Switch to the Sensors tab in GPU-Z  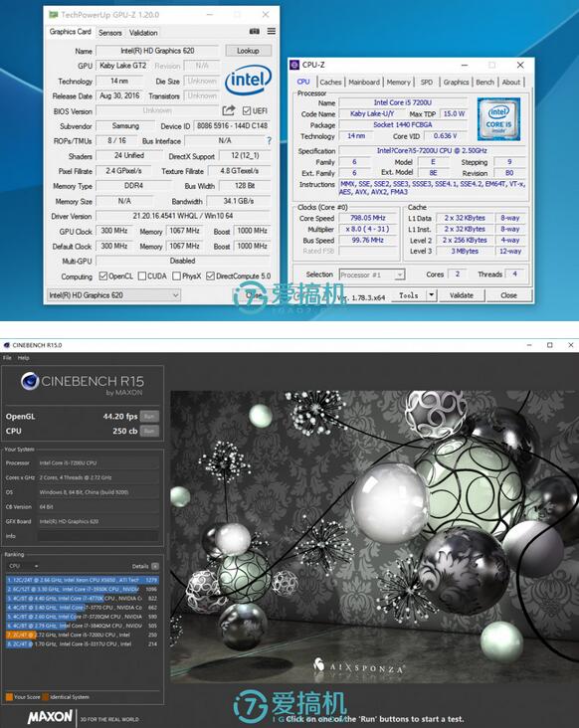[x=110, y=33]
